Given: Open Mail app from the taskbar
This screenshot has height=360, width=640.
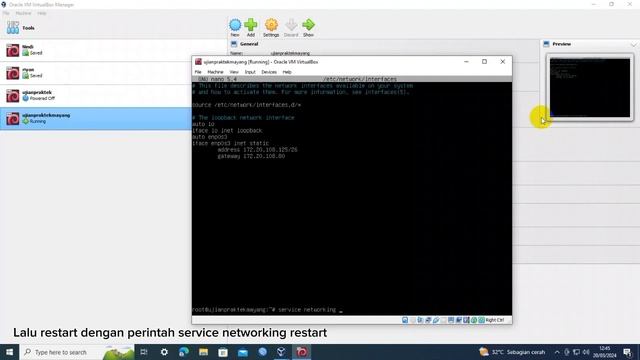Looking at the screenshot, I should click(243, 352).
